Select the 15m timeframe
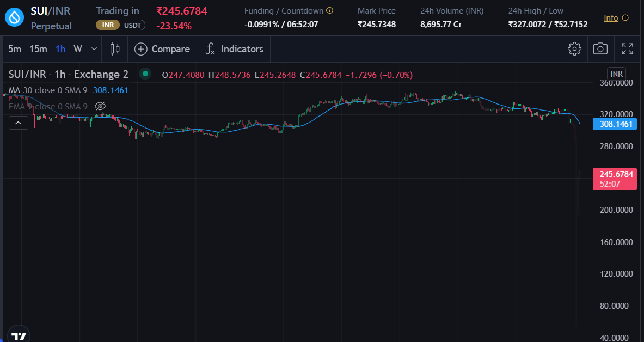Screen dimensions: 644x342 coord(38,49)
